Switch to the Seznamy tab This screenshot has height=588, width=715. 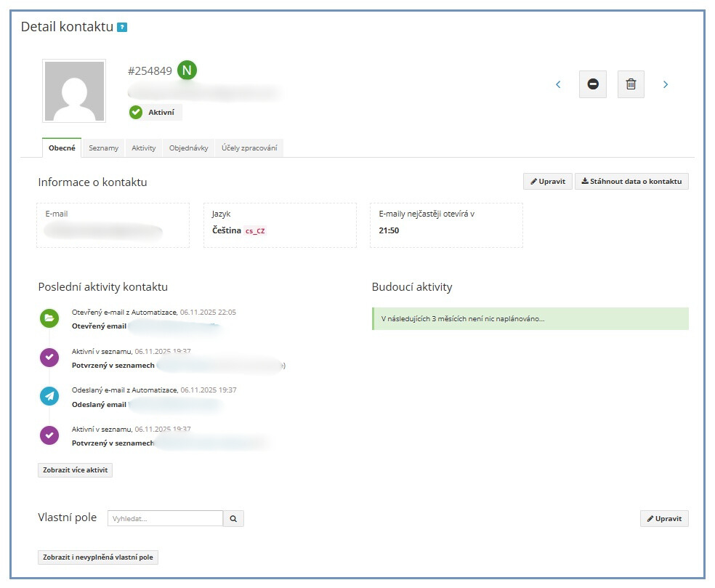[x=104, y=148]
